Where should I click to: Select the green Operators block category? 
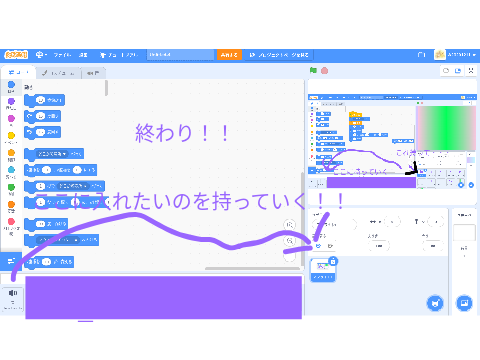coord(11,189)
